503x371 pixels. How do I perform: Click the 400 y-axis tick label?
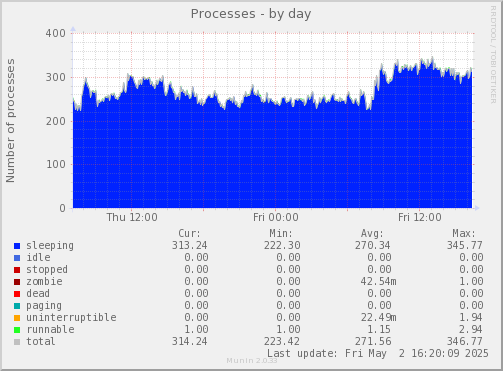coord(56,33)
